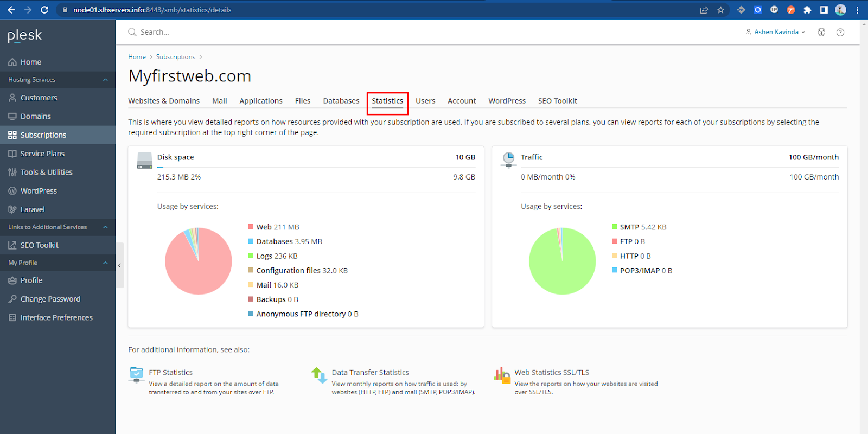Screen dimensions: 868x434
Task: Click the Subscriptions breadcrumb link
Action: point(175,57)
